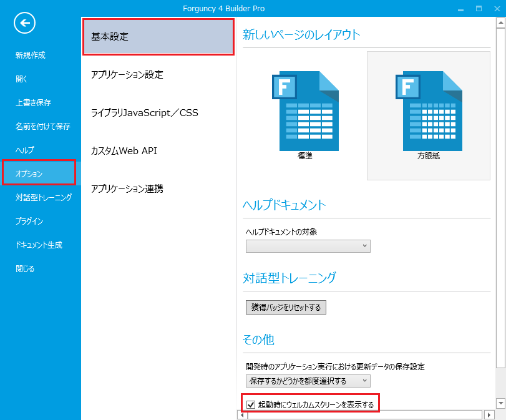Select ドキュメント生成 in the sidebar
Viewport: 506px width, 420px height.
(x=39, y=245)
